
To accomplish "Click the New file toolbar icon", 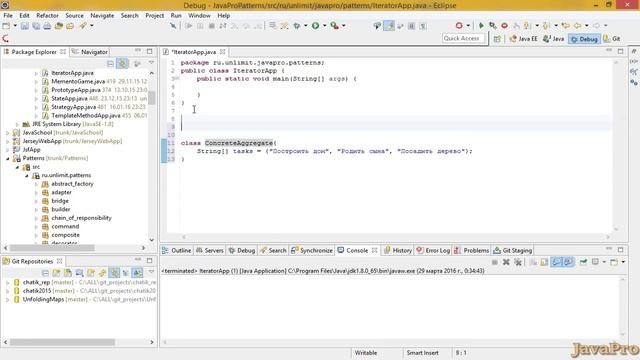I will click(x=6, y=26).
